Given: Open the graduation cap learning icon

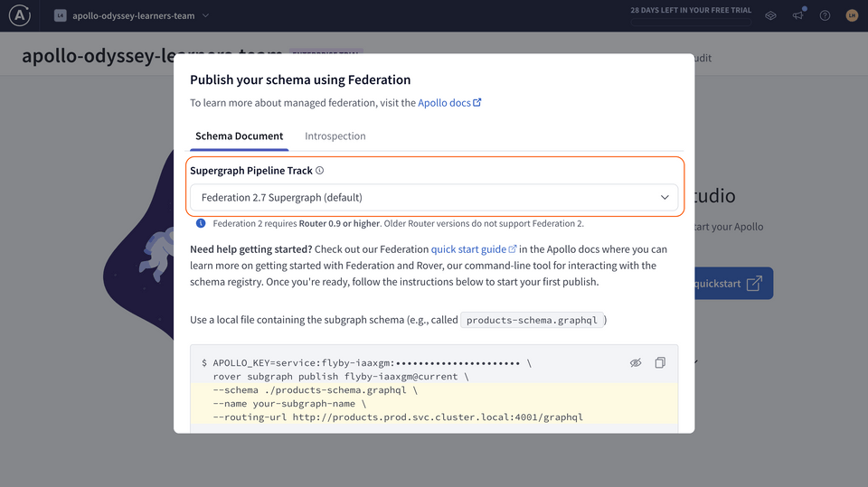Looking at the screenshot, I should click(770, 15).
